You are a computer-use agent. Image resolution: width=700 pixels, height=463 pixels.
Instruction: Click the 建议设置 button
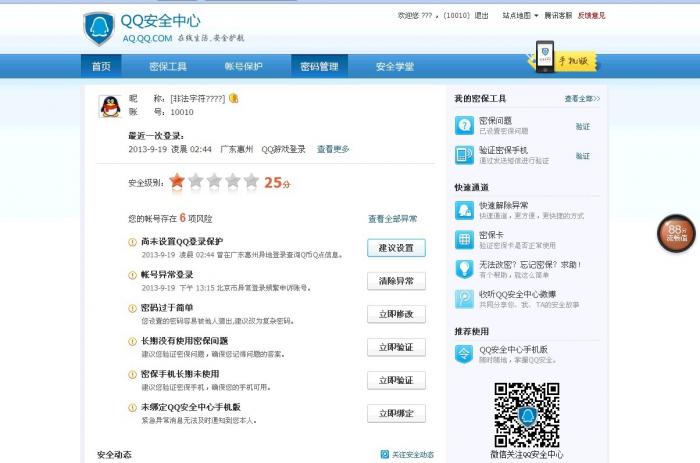tap(396, 248)
